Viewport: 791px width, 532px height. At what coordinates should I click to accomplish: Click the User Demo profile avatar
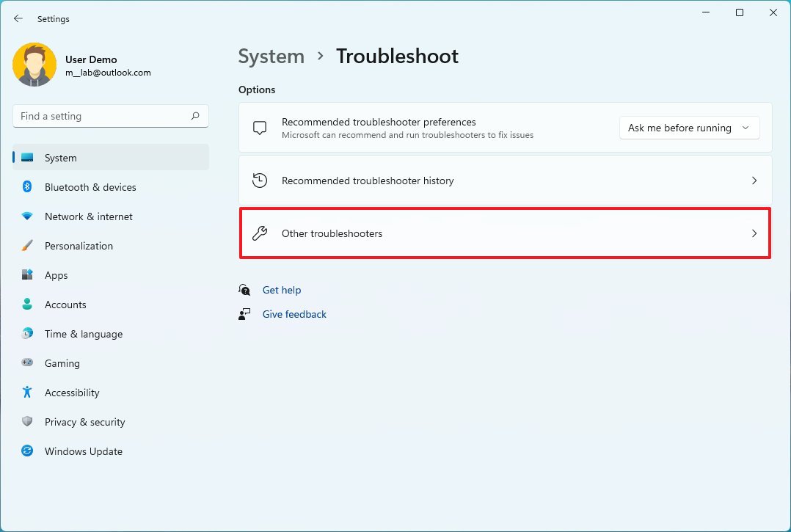34,65
